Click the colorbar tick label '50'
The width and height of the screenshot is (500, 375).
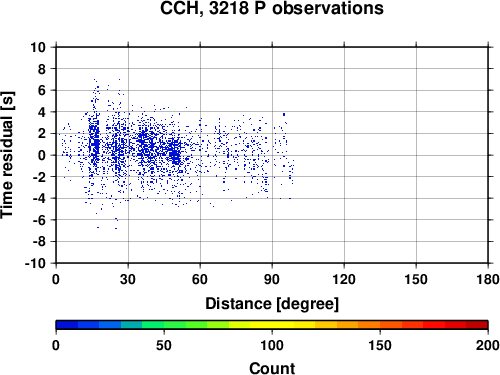point(164,345)
